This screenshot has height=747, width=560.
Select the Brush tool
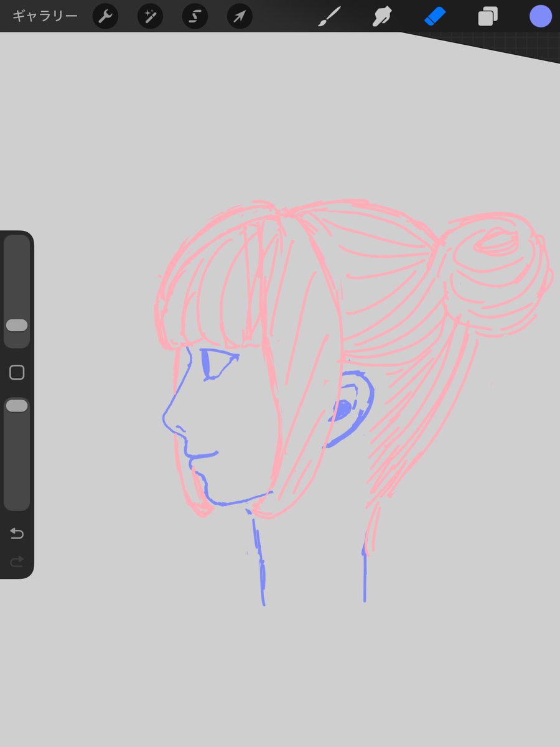point(329,17)
